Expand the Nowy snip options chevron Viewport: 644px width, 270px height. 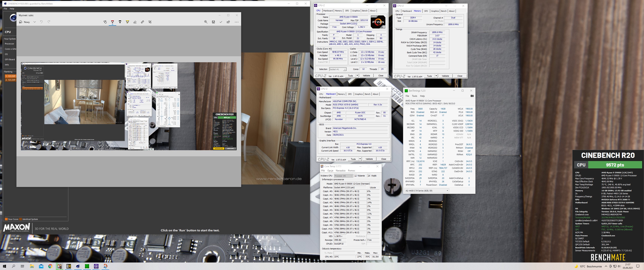point(34,22)
